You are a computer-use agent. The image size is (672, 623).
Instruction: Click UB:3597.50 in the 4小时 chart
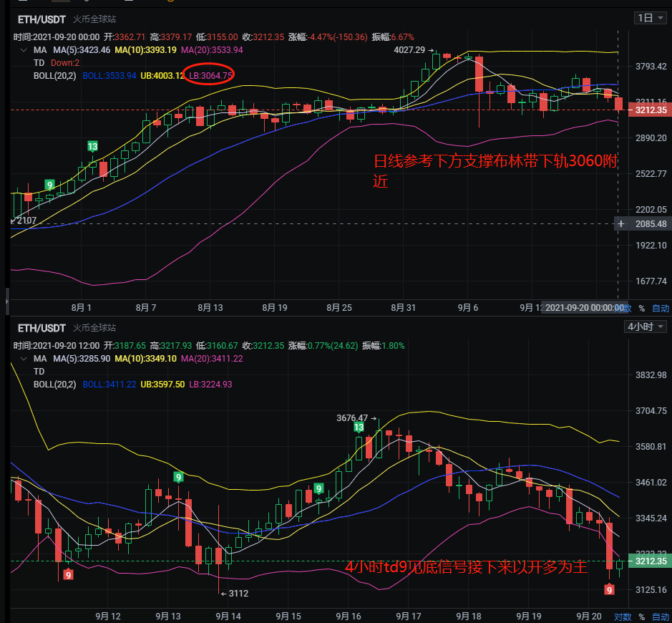pos(162,384)
